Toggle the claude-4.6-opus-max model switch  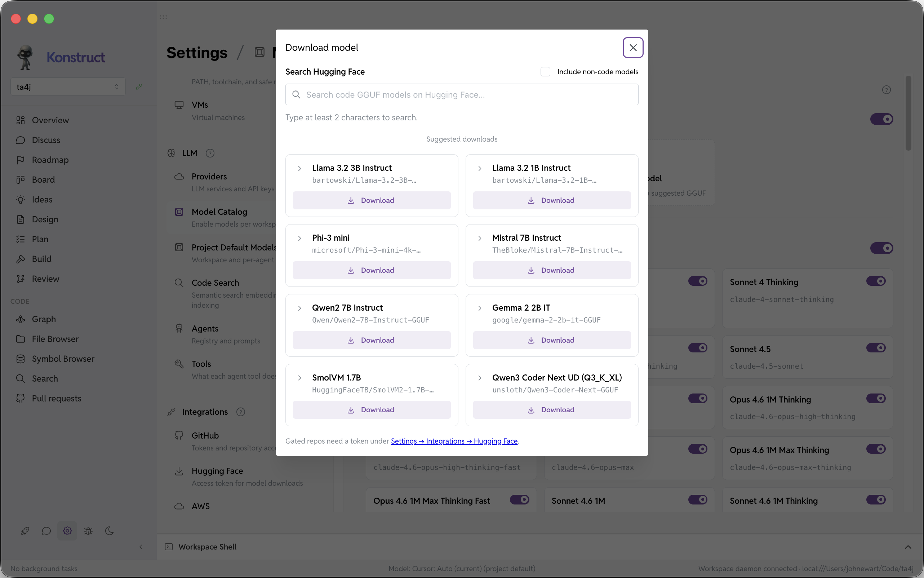(x=698, y=449)
